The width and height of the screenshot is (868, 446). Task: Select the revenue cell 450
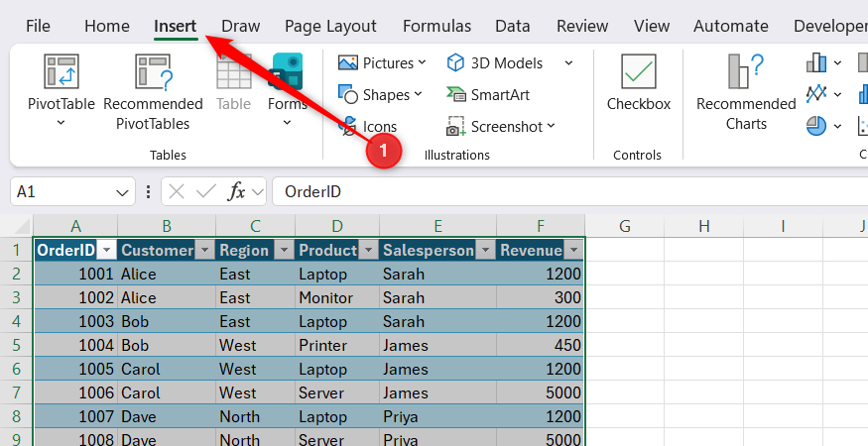(541, 345)
